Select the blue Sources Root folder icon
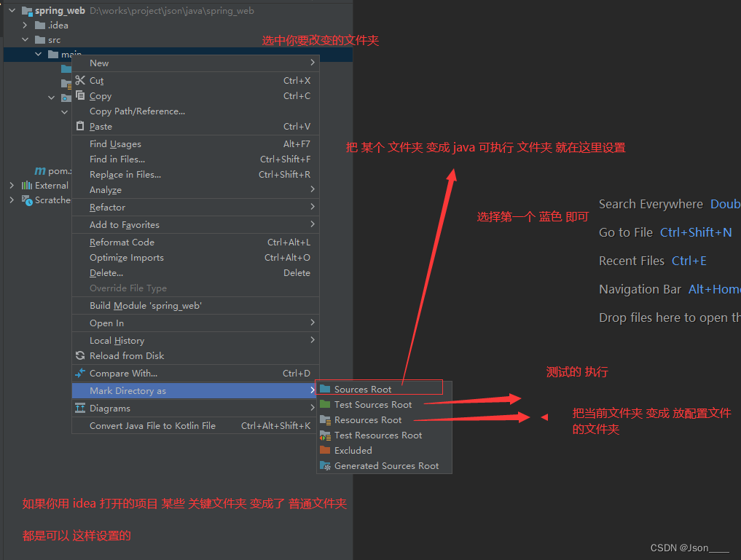Viewport: 741px width, 560px height. (326, 387)
